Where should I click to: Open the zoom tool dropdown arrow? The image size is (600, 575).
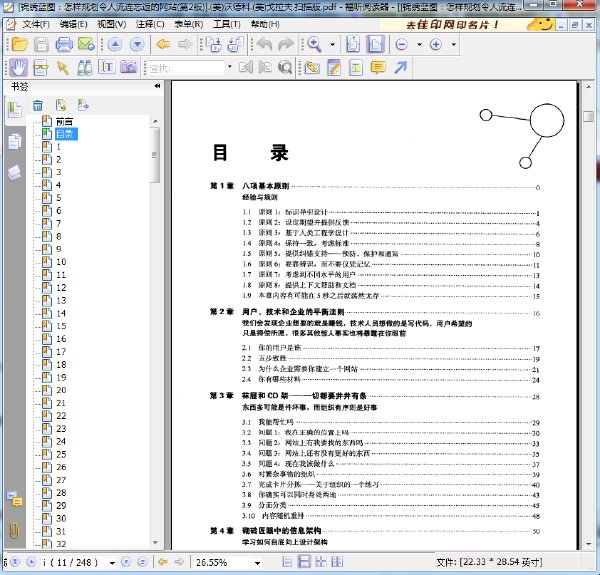pyautogui.click(x=333, y=45)
